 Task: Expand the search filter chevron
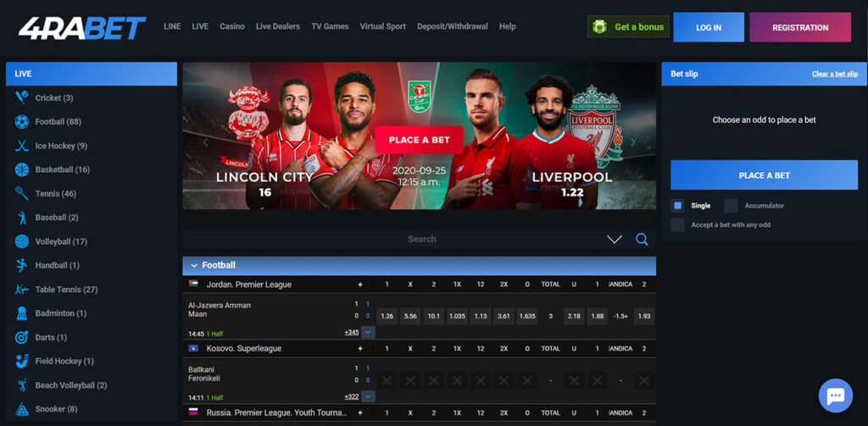615,239
